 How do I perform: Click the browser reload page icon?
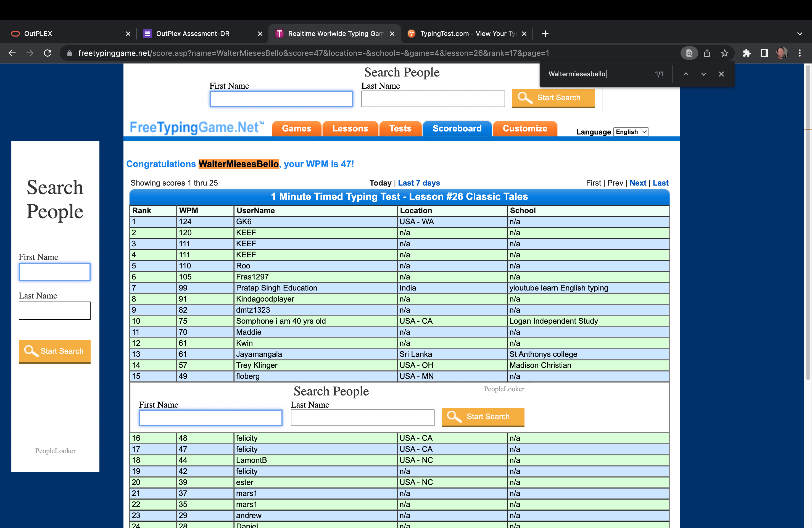pyautogui.click(x=48, y=53)
